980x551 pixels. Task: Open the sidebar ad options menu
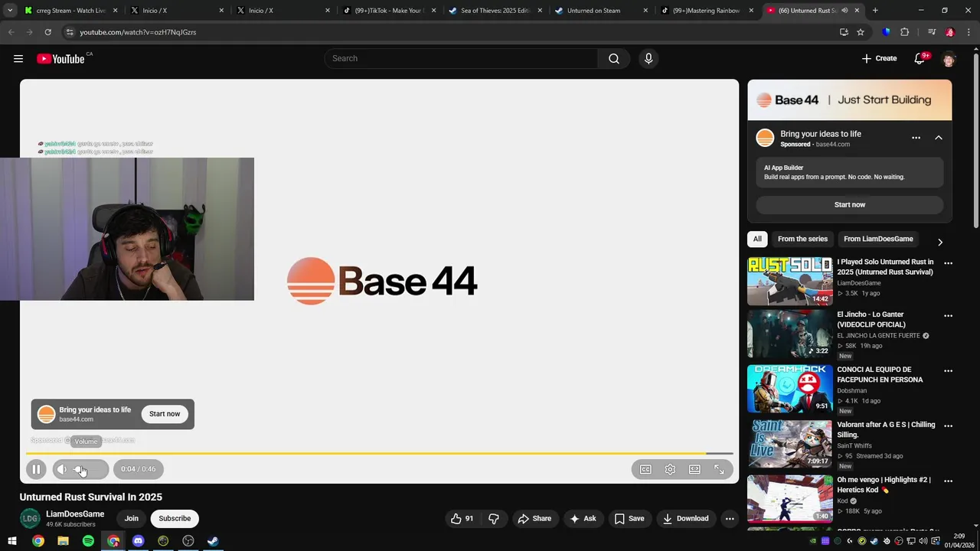point(916,138)
